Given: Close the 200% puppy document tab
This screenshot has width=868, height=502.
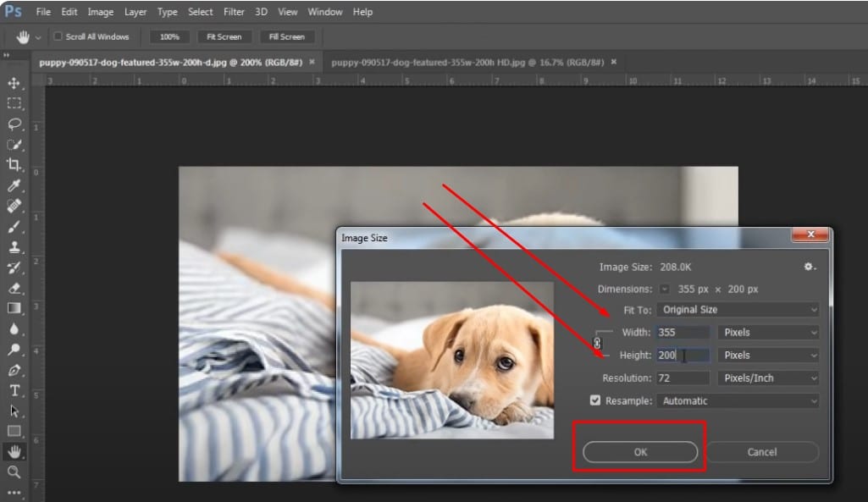Looking at the screenshot, I should click(312, 62).
